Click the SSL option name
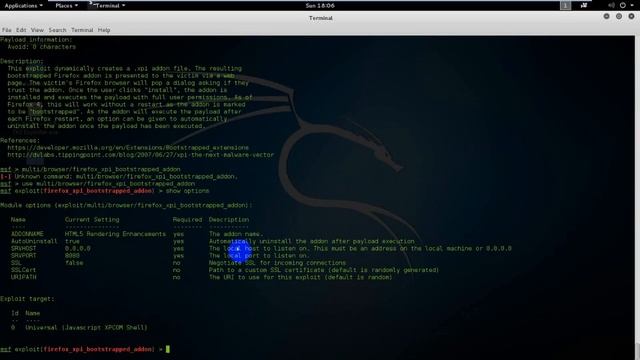 point(16,263)
